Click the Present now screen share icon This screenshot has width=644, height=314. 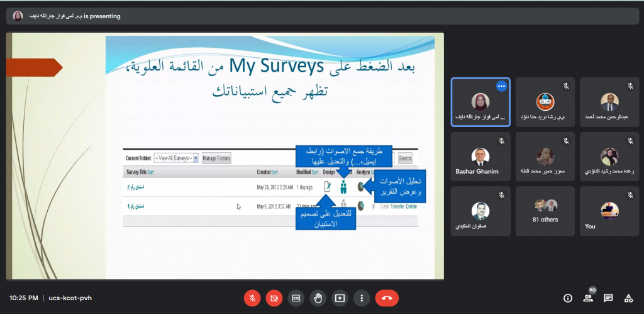340,298
